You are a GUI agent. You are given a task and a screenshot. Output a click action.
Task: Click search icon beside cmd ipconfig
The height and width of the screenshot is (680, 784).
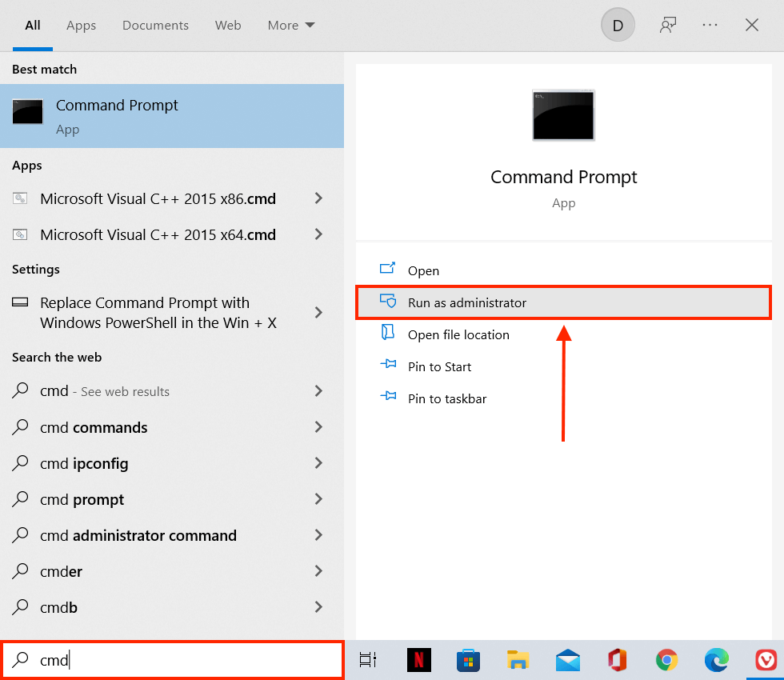coord(20,462)
